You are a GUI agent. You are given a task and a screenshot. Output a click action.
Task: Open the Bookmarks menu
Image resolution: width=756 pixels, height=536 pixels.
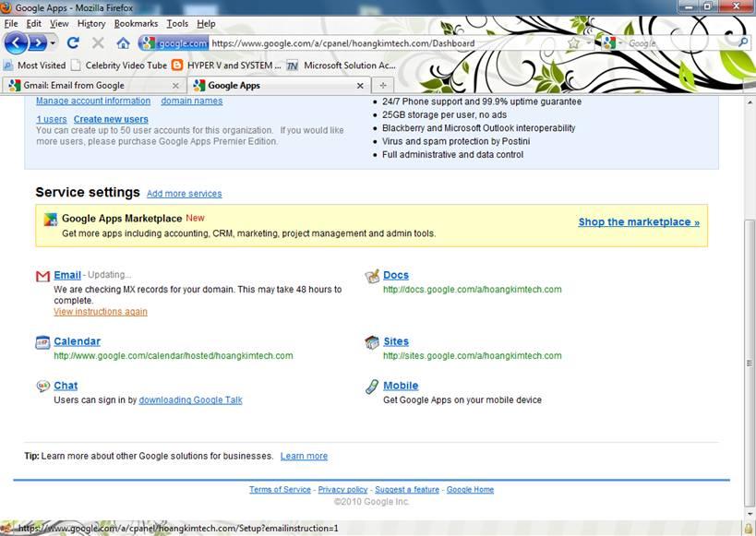pyautogui.click(x=136, y=24)
